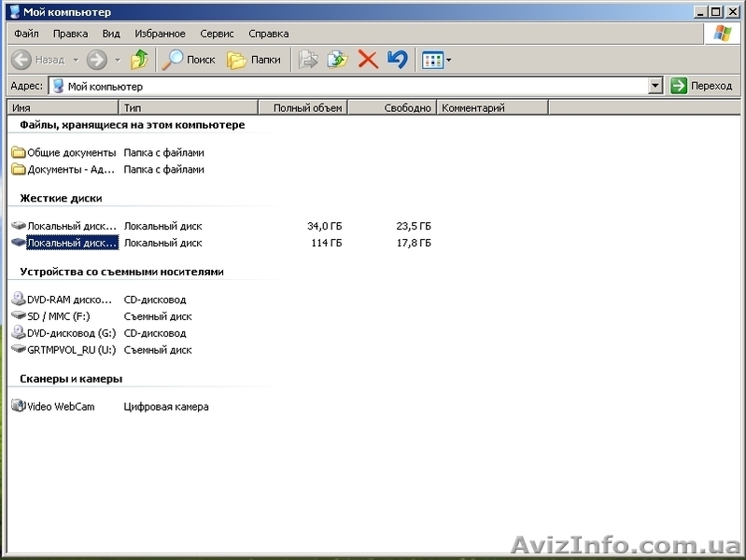Click the Переход go button

click(701, 86)
